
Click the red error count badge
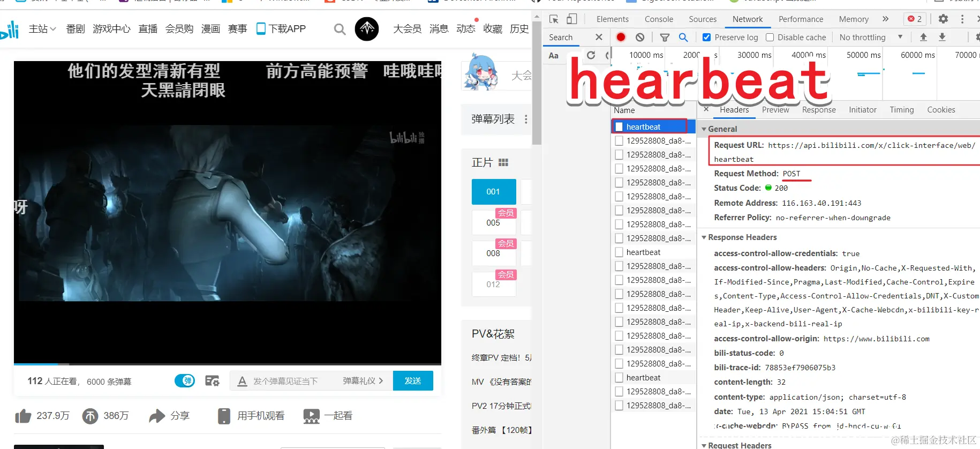click(x=915, y=19)
